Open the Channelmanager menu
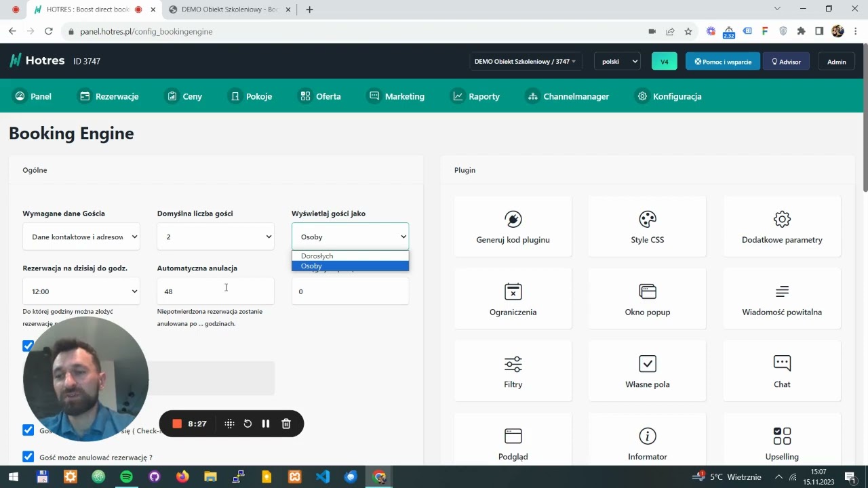 [568, 96]
